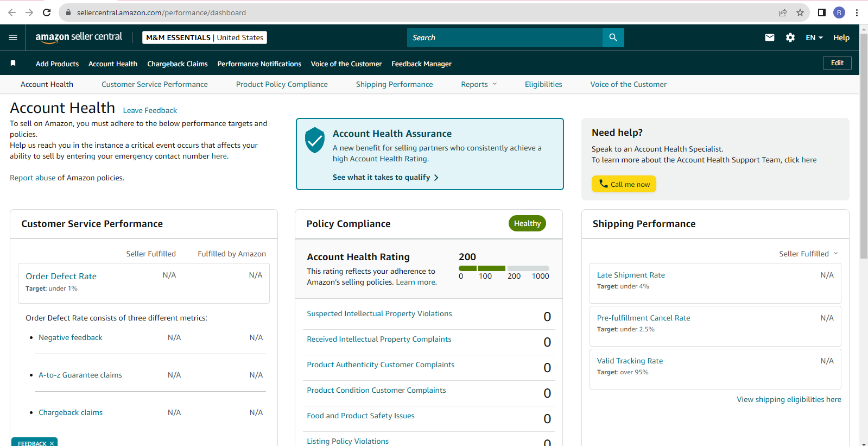Click the Account Health Assurance shield icon
The image size is (868, 446).
315,140
